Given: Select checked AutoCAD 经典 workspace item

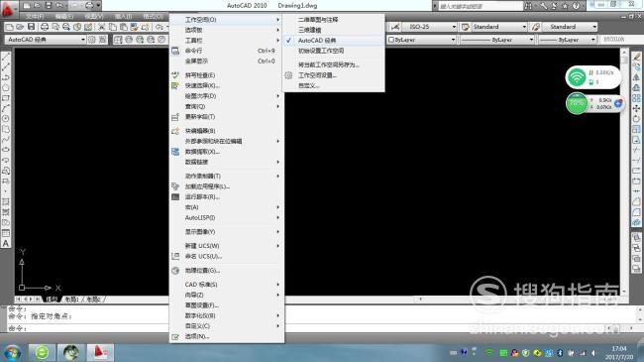Looking at the screenshot, I should point(334,41).
